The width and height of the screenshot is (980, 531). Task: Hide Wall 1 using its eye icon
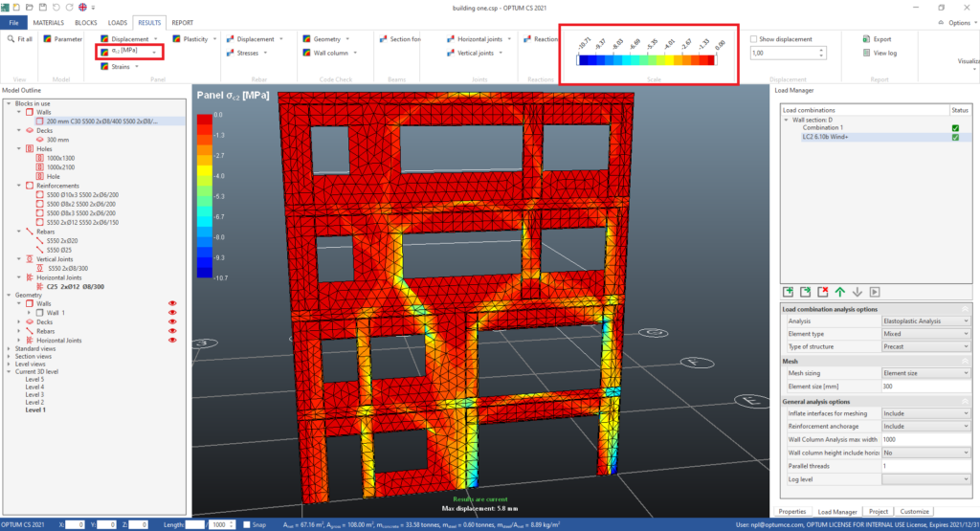[x=173, y=312]
